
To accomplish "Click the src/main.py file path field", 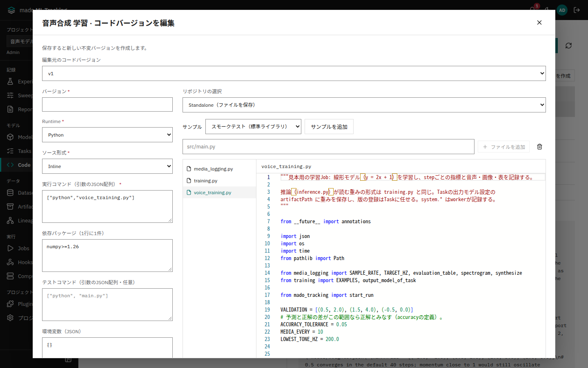I will tap(328, 147).
